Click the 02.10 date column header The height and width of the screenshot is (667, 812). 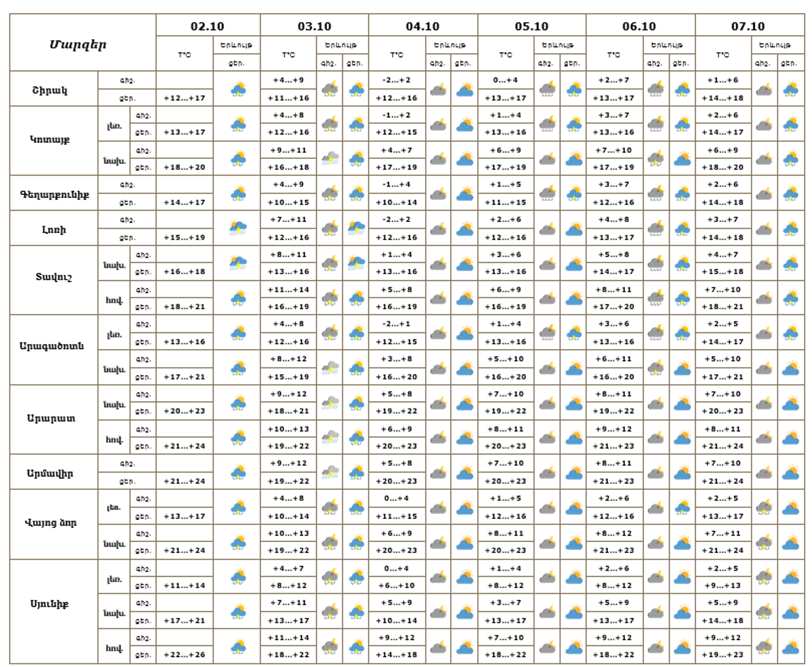click(x=207, y=26)
